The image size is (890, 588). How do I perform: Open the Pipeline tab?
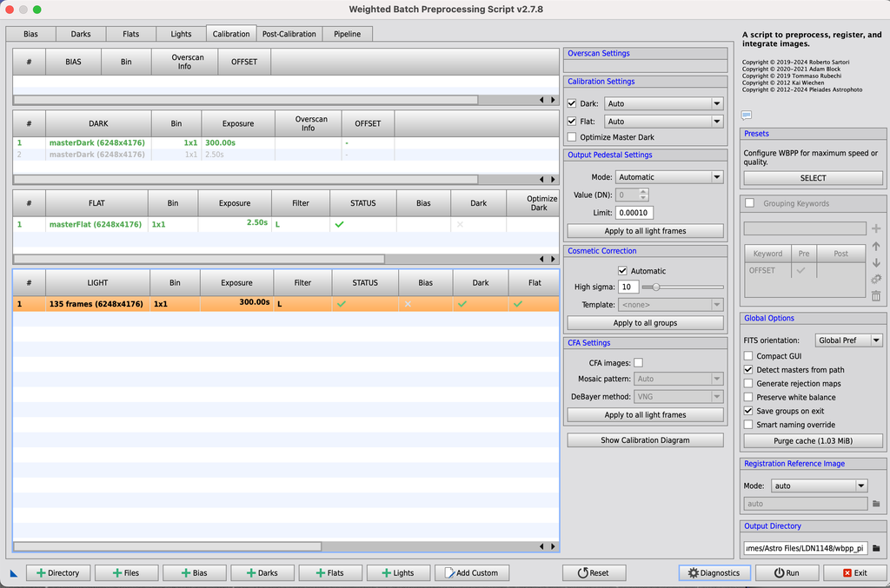pos(347,34)
